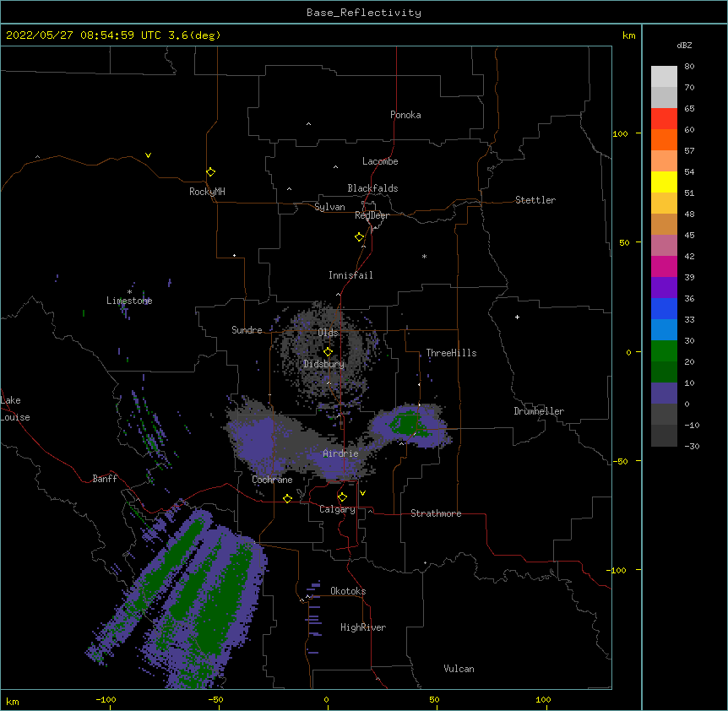Click the dBZ legend heading

pos(684,46)
